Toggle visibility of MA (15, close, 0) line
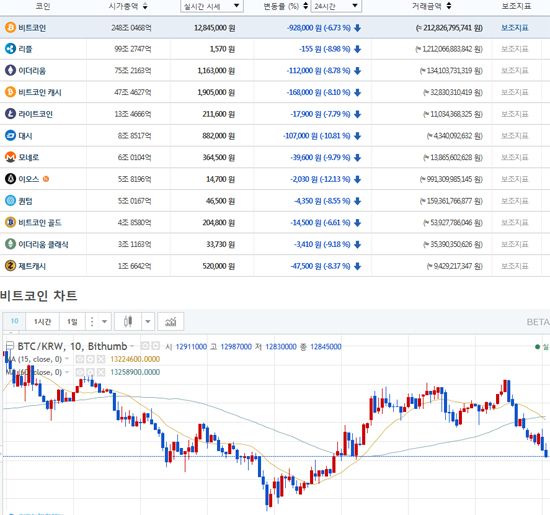550x515 pixels. point(80,359)
